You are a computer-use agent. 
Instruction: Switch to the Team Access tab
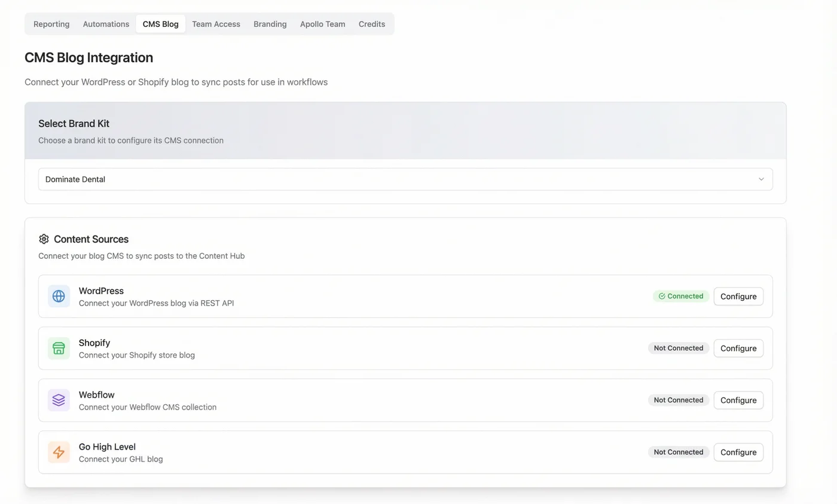pyautogui.click(x=216, y=24)
